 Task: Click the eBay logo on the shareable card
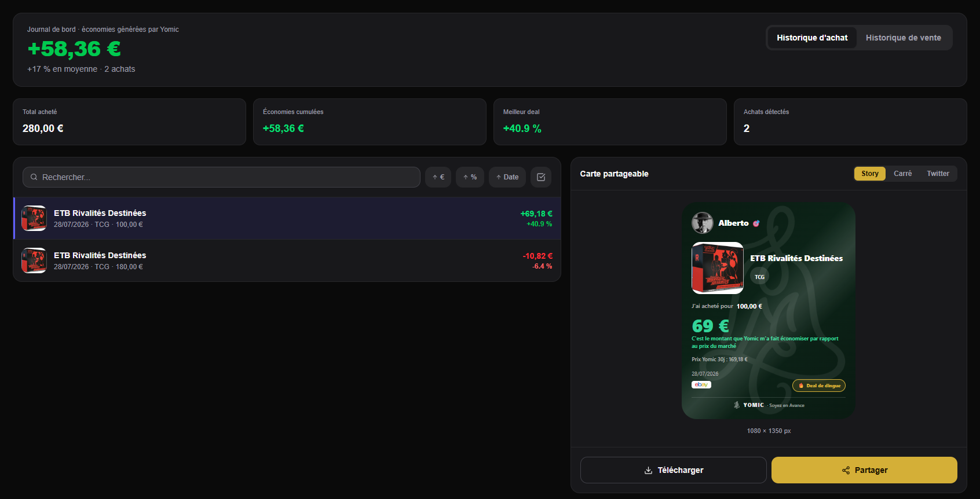pyautogui.click(x=701, y=384)
